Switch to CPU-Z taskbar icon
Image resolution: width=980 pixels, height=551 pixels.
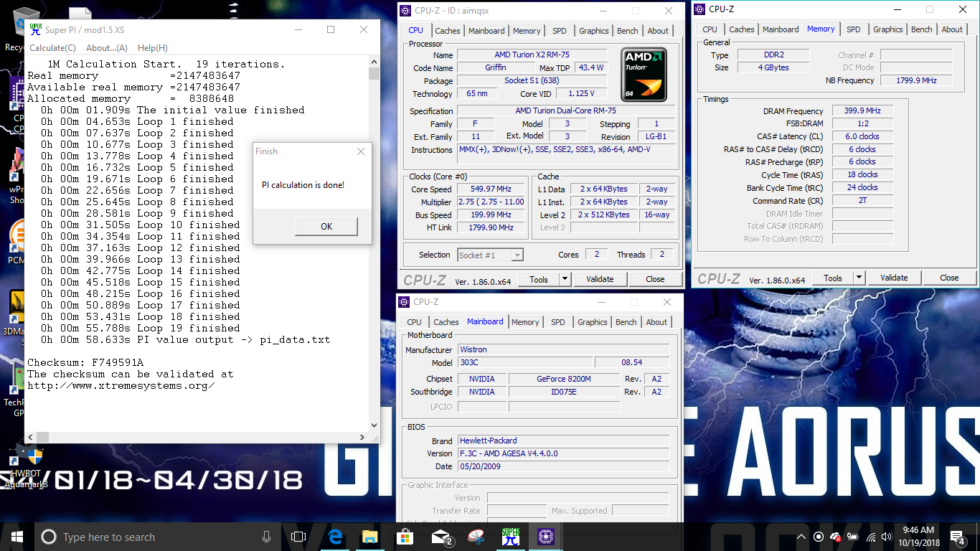coord(546,537)
